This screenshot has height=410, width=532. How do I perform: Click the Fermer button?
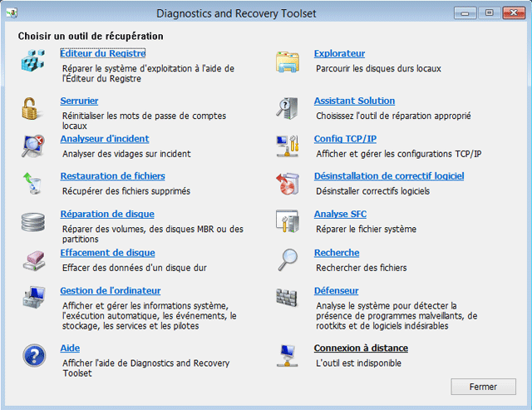(x=483, y=387)
